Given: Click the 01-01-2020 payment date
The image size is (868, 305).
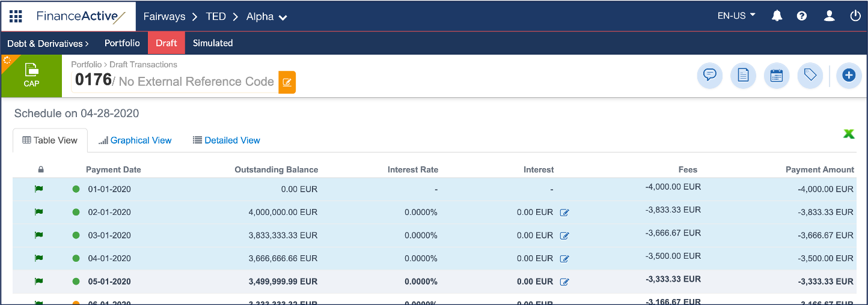Looking at the screenshot, I should click(109, 189).
